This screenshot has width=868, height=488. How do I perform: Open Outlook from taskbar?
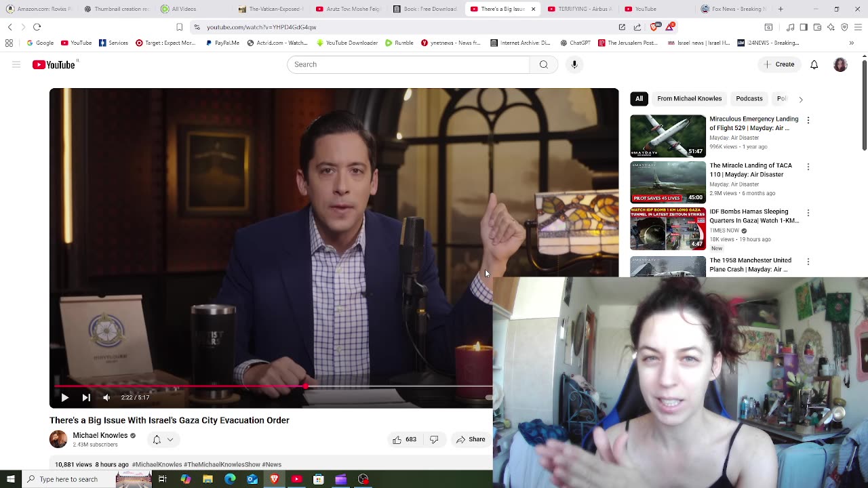tap(252, 479)
